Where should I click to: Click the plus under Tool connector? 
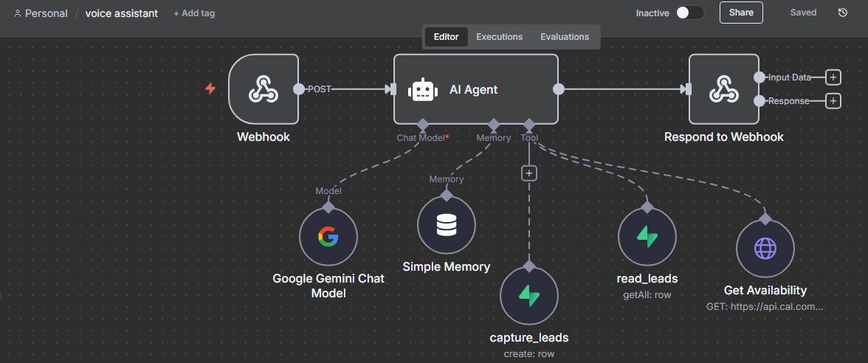pyautogui.click(x=528, y=173)
